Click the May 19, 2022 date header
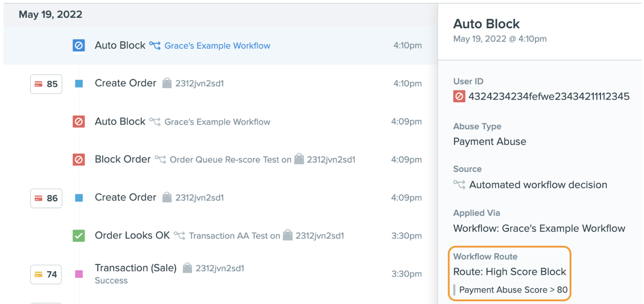The height and width of the screenshot is (304, 644). click(x=50, y=14)
